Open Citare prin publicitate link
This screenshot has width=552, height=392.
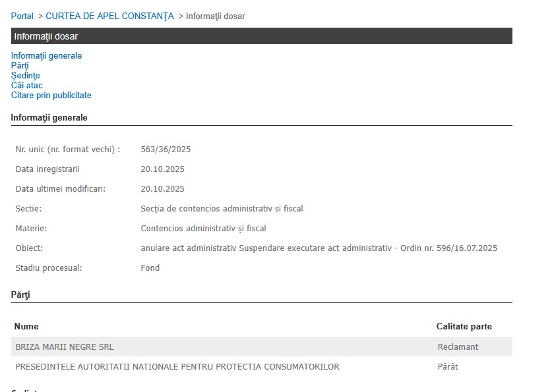tap(51, 96)
